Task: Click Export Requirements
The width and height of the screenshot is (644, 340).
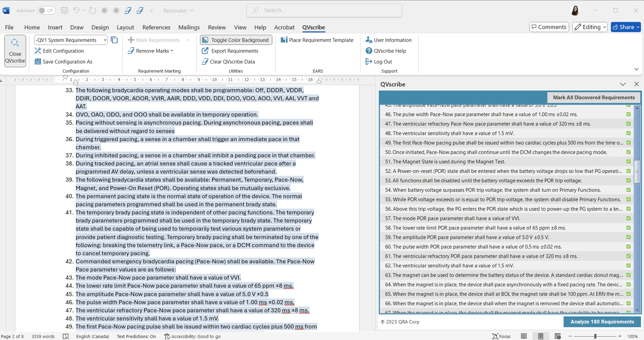Action: pos(230,51)
